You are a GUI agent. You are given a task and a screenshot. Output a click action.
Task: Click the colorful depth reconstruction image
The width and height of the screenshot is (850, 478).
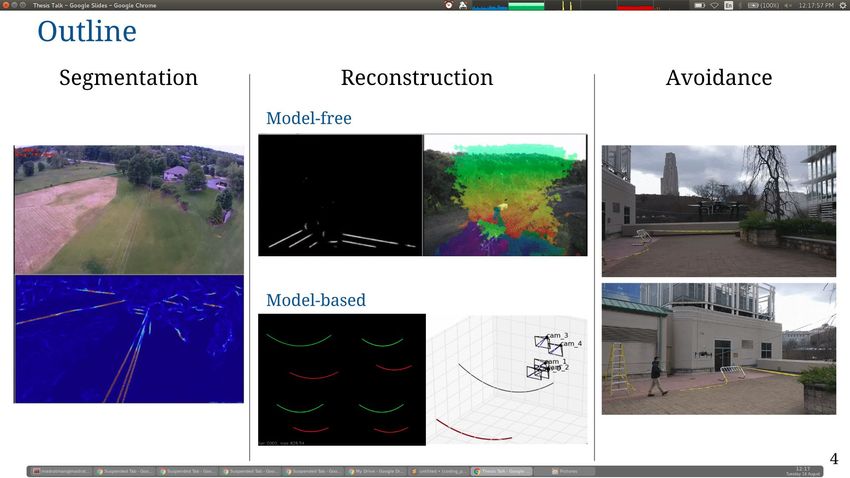pyautogui.click(x=505, y=195)
